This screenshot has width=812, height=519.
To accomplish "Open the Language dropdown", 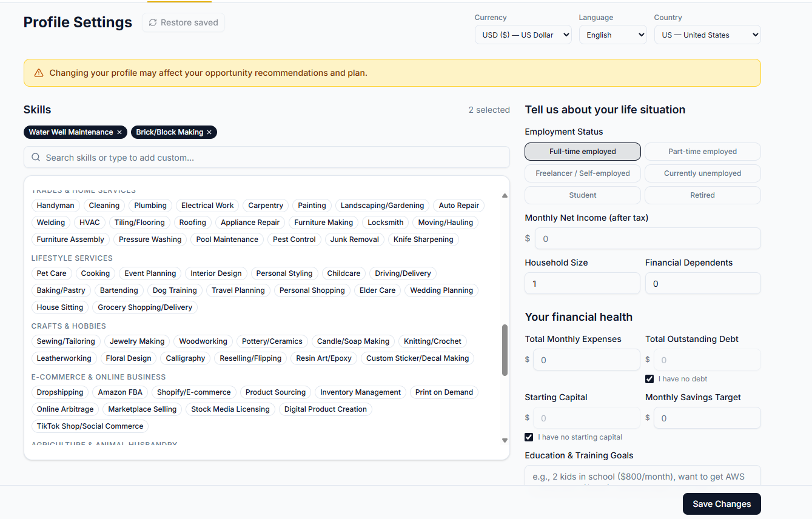I will (612, 35).
